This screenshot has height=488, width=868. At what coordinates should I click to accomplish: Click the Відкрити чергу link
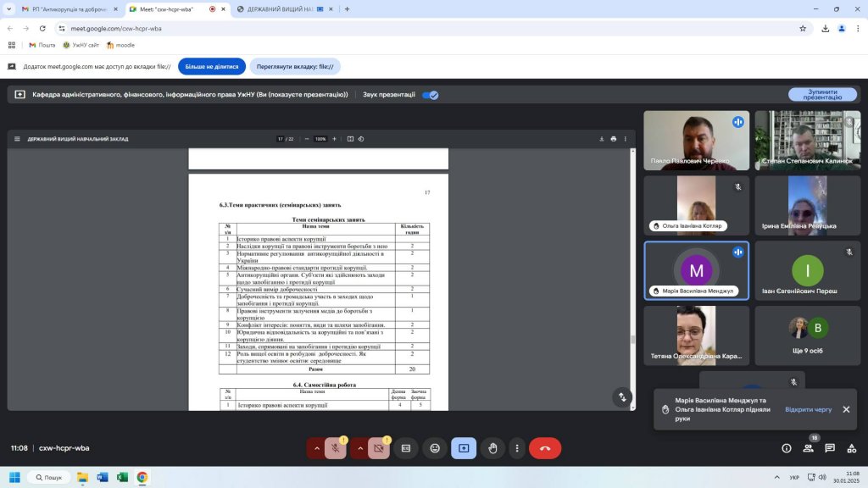pyautogui.click(x=808, y=409)
